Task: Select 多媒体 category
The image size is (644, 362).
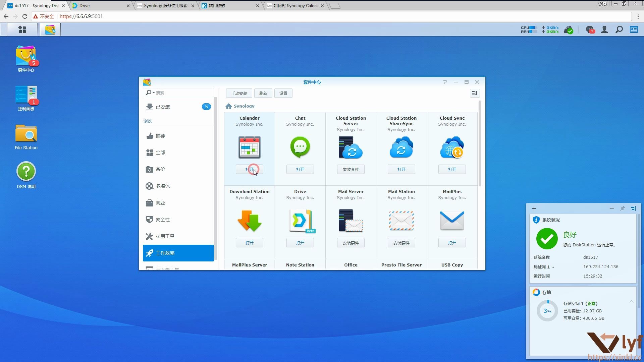Action: pos(178,186)
